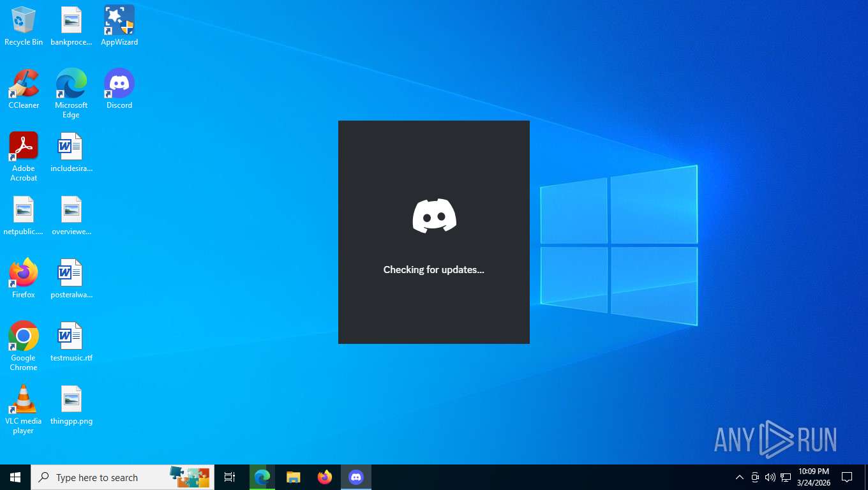Select the includesira... Word document icon
The image size is (868, 490).
(71, 152)
